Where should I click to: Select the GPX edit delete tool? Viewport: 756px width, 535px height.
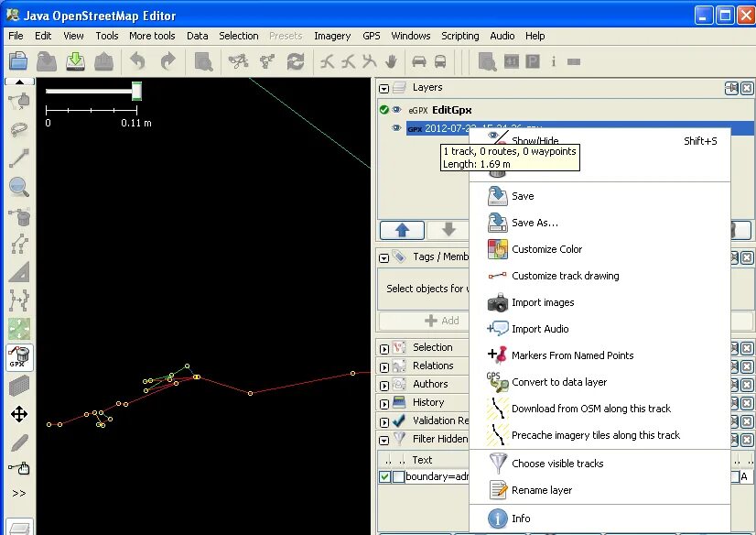tap(19, 357)
